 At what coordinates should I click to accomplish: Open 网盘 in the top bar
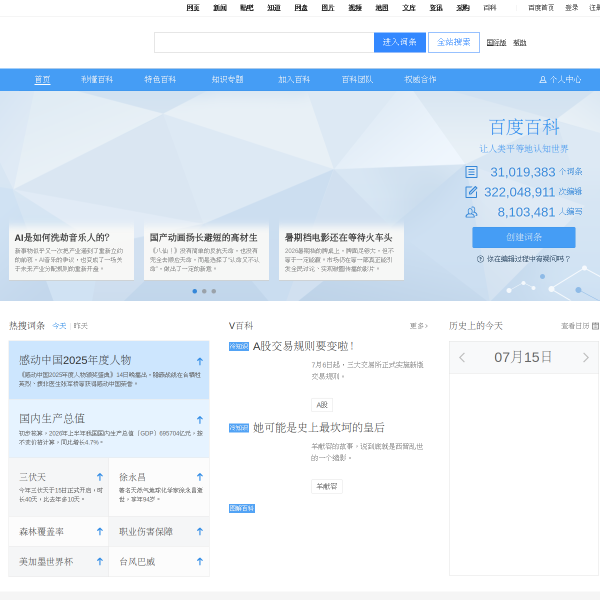coord(301,8)
